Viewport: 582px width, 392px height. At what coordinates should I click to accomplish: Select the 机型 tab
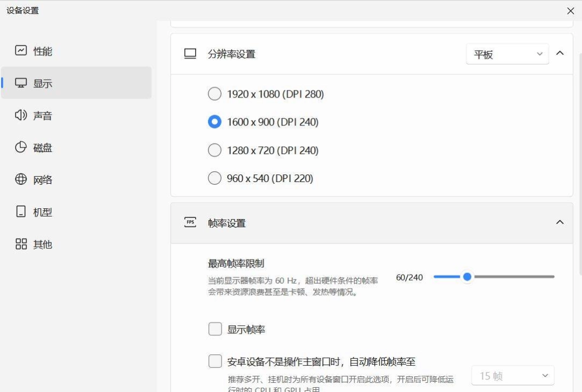77,212
